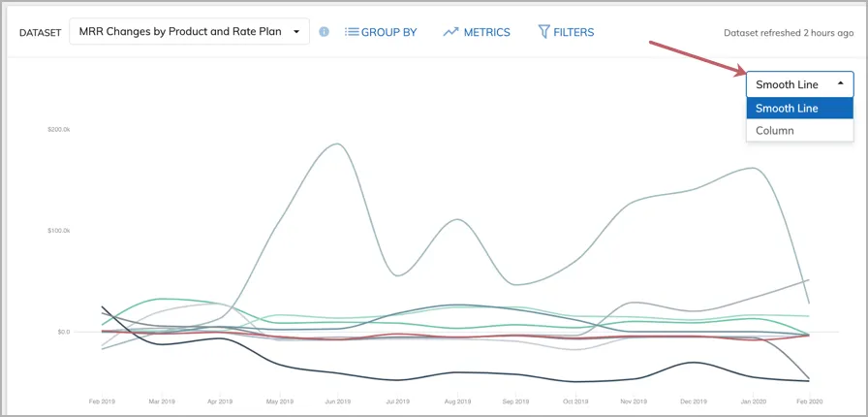The width and height of the screenshot is (868, 417).
Task: Click the Feb 2019 axis label
Action: pyautogui.click(x=102, y=401)
